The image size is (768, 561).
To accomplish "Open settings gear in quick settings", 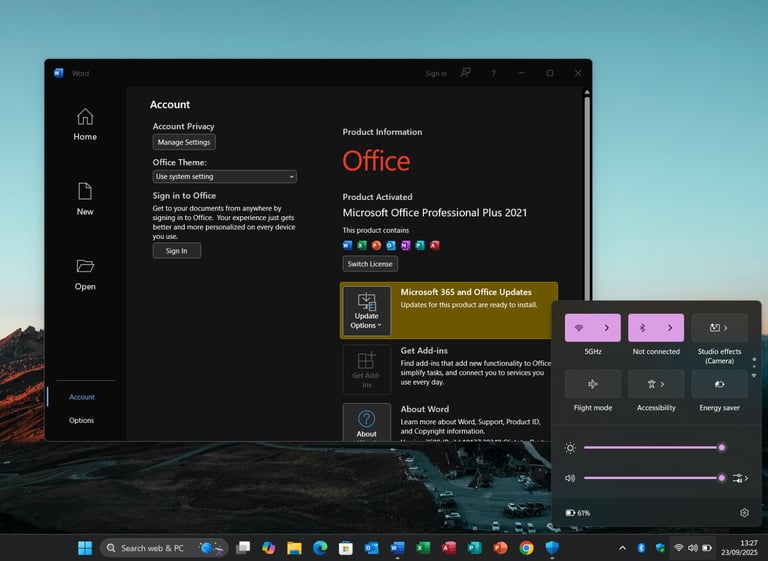I will 744,513.
